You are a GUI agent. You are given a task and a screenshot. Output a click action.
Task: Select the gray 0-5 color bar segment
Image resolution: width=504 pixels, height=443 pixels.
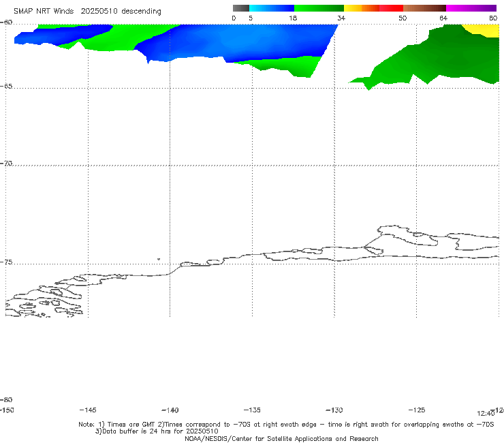coord(241,8)
